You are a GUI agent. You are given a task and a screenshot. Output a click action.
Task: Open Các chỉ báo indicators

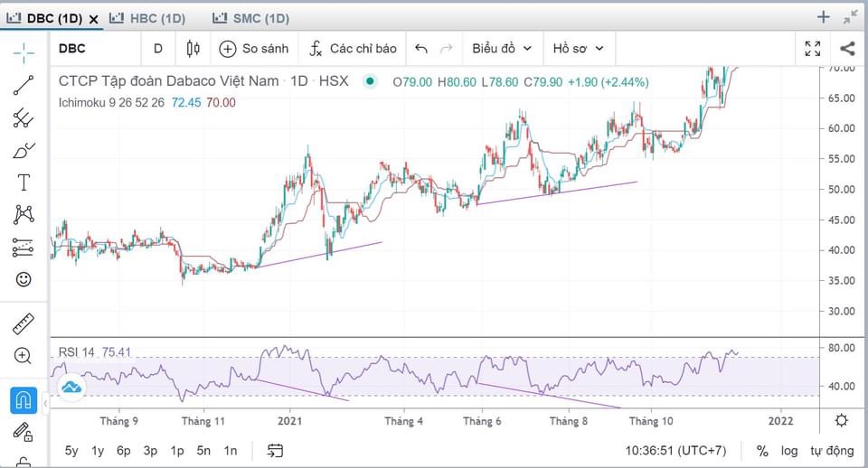[353, 49]
